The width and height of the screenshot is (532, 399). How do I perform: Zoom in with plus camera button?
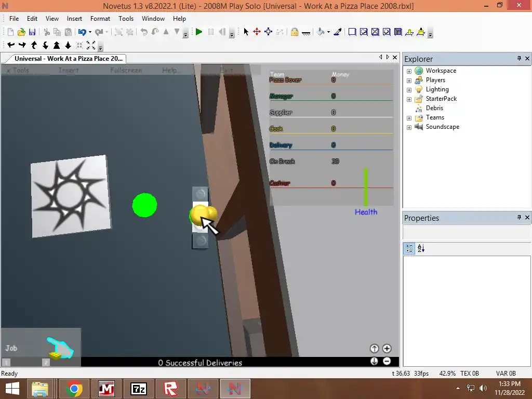pos(387,349)
